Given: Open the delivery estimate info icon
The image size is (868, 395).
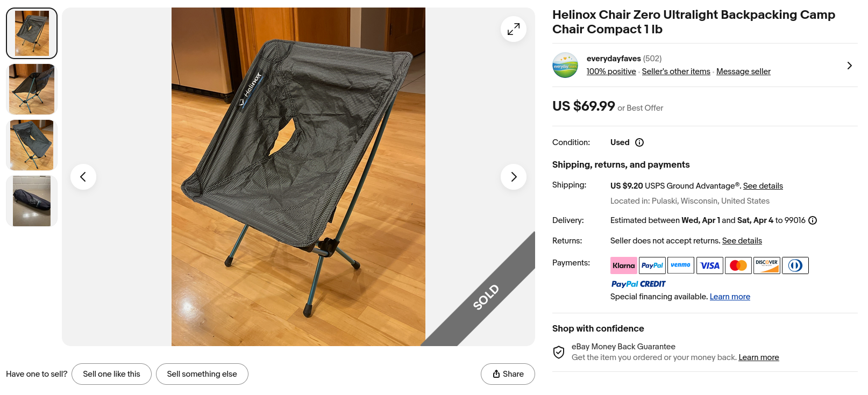Looking at the screenshot, I should coord(813,220).
